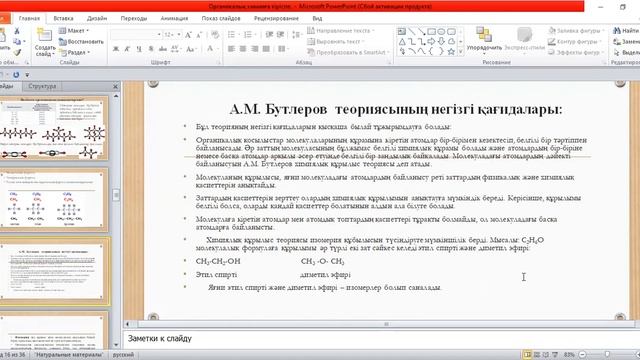This screenshot has height=360, width=640.
Task: Click the increase list level icon
Action: tap(280, 35)
